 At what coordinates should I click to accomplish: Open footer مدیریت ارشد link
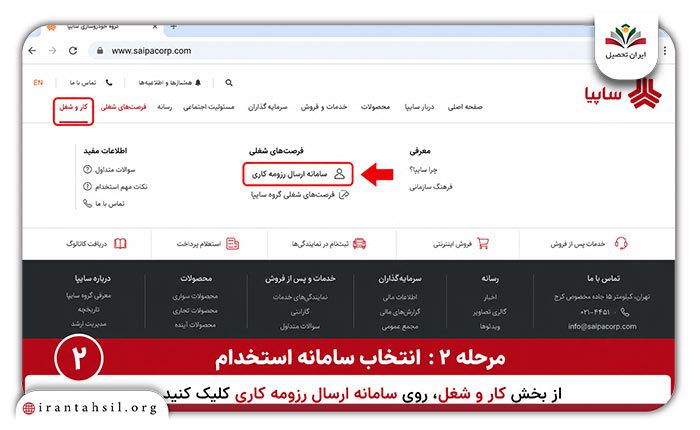[x=89, y=324]
